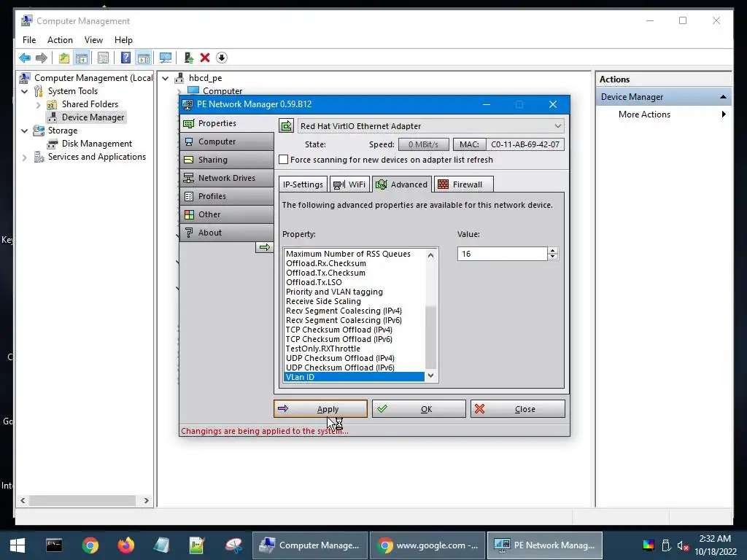Open the Sharing section

click(x=227, y=160)
